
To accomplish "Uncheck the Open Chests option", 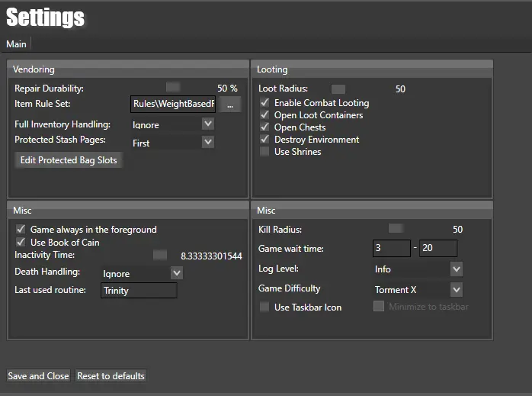I will 264,127.
